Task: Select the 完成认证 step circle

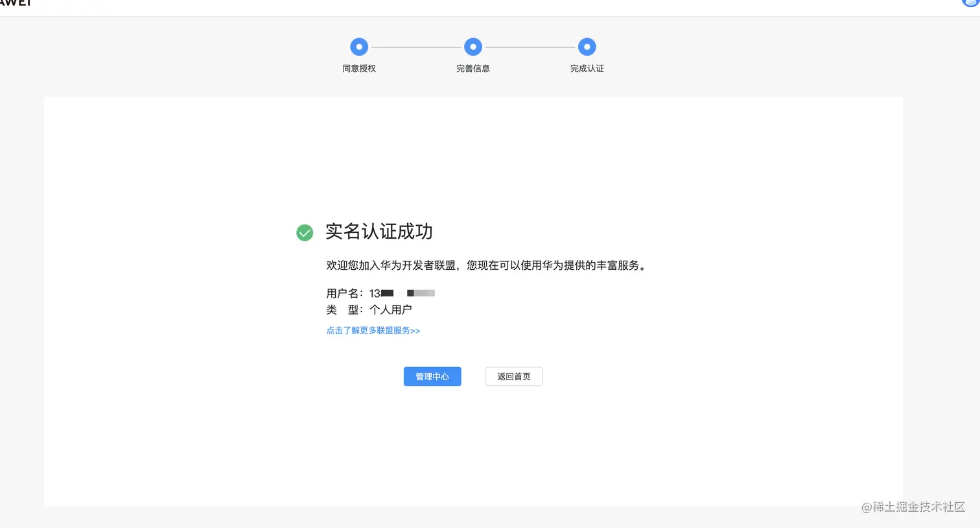Action: 587,47
